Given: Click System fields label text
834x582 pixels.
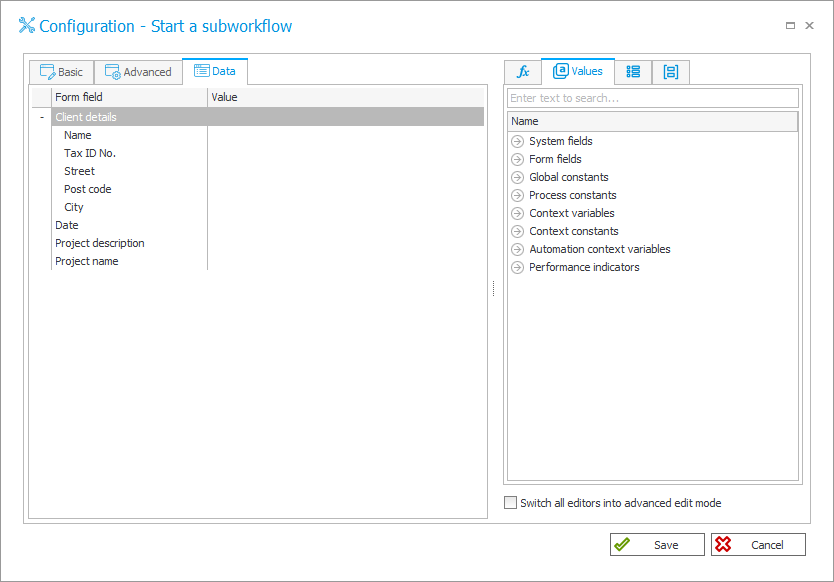Looking at the screenshot, I should click(561, 142).
